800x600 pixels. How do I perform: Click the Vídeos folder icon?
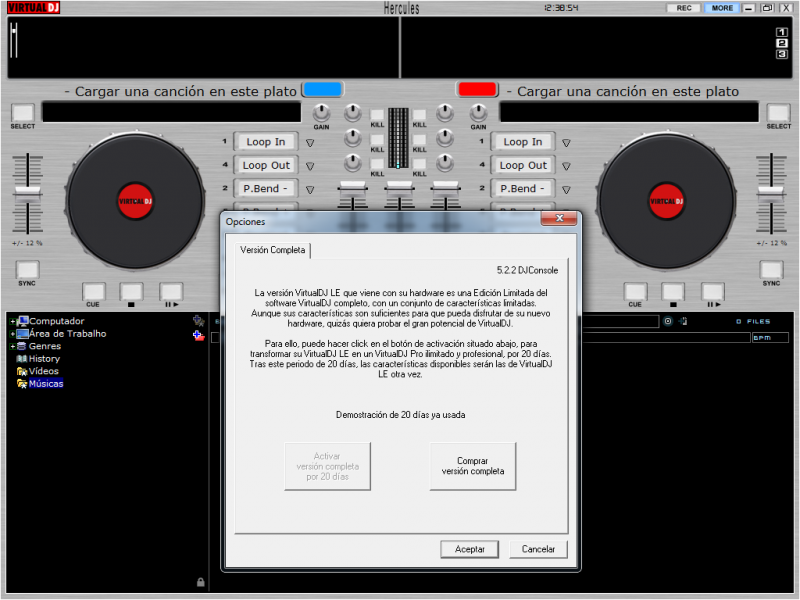coord(22,371)
